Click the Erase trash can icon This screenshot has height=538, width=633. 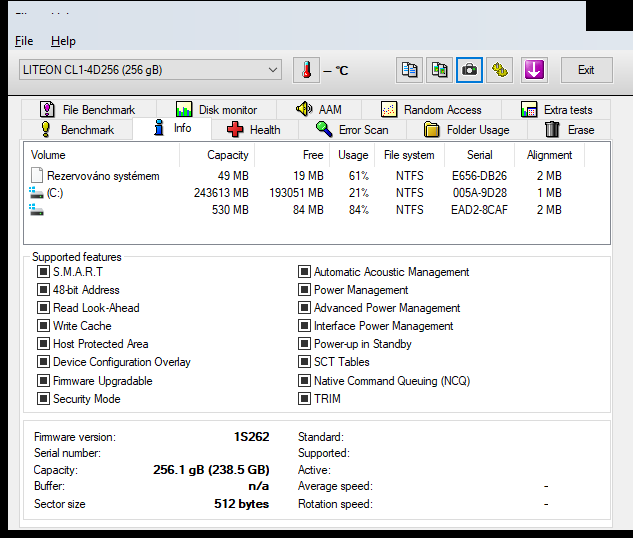coord(552,130)
